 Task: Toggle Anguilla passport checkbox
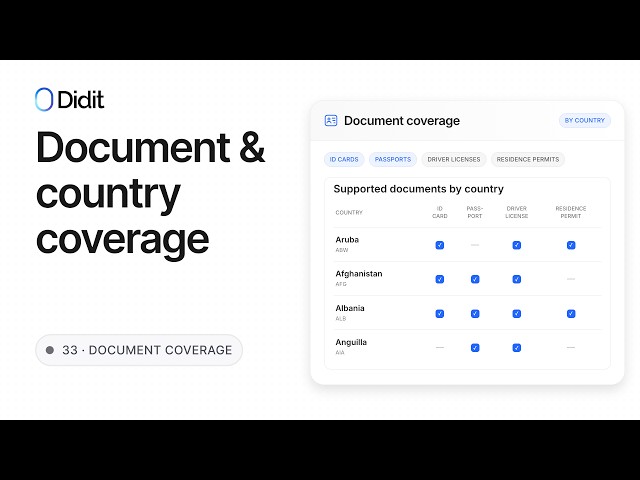pyautogui.click(x=475, y=348)
